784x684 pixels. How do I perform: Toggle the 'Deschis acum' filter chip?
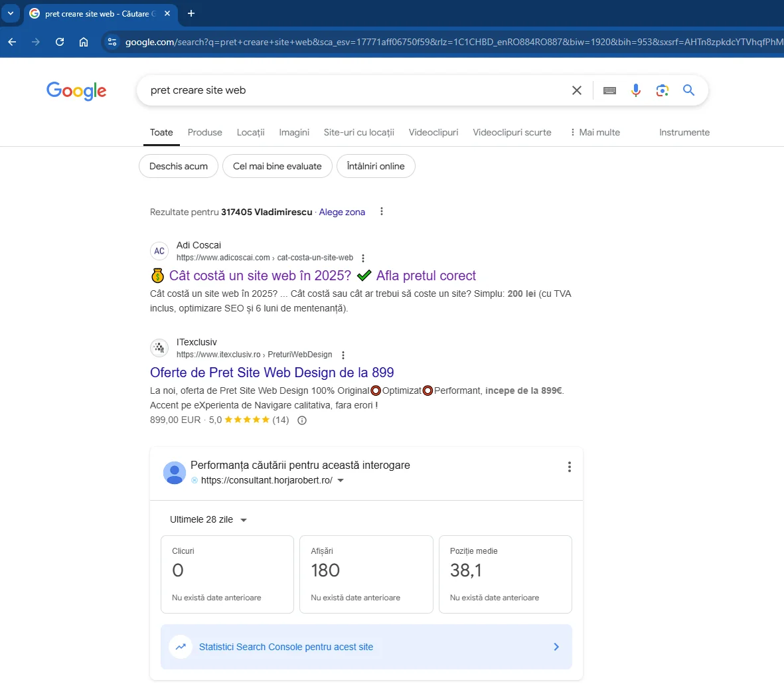click(179, 166)
